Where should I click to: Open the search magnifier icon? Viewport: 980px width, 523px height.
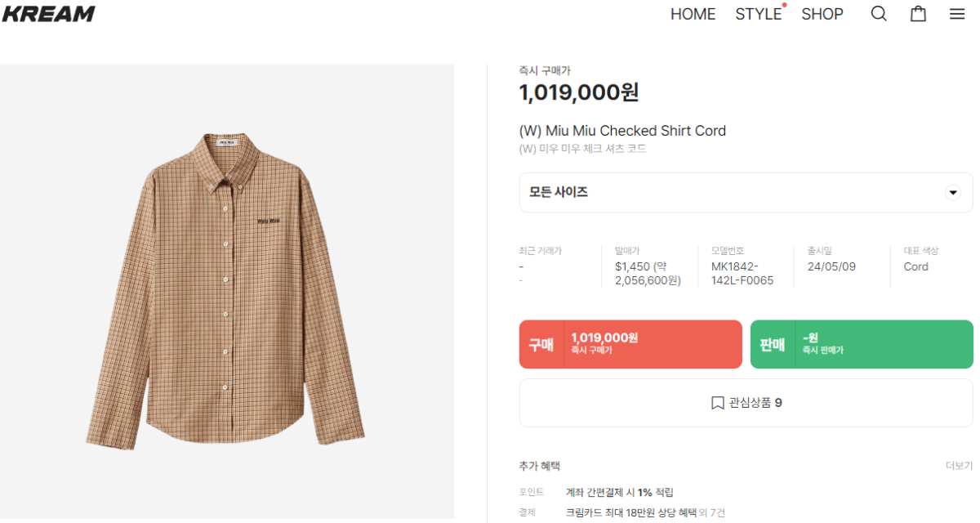tap(879, 14)
